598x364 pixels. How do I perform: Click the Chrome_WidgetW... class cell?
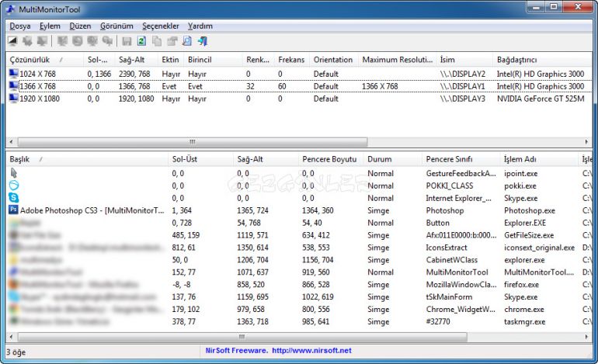pos(461,310)
